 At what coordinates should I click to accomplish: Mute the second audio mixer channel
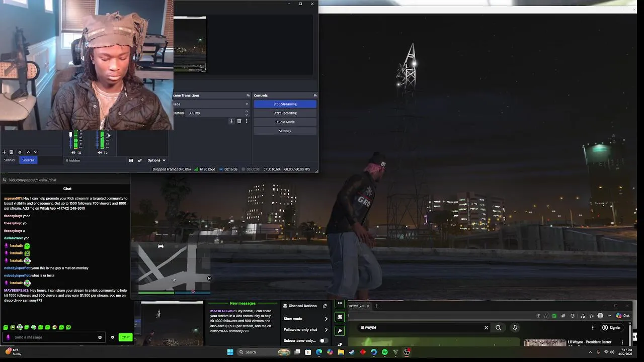pyautogui.click(x=100, y=152)
